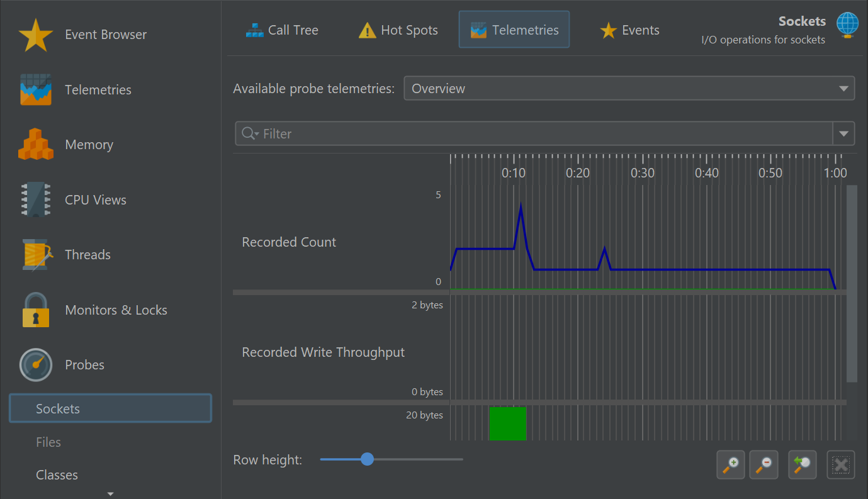Select the Monitors & Locks padlock icon
The height and width of the screenshot is (499, 868).
[x=35, y=310]
